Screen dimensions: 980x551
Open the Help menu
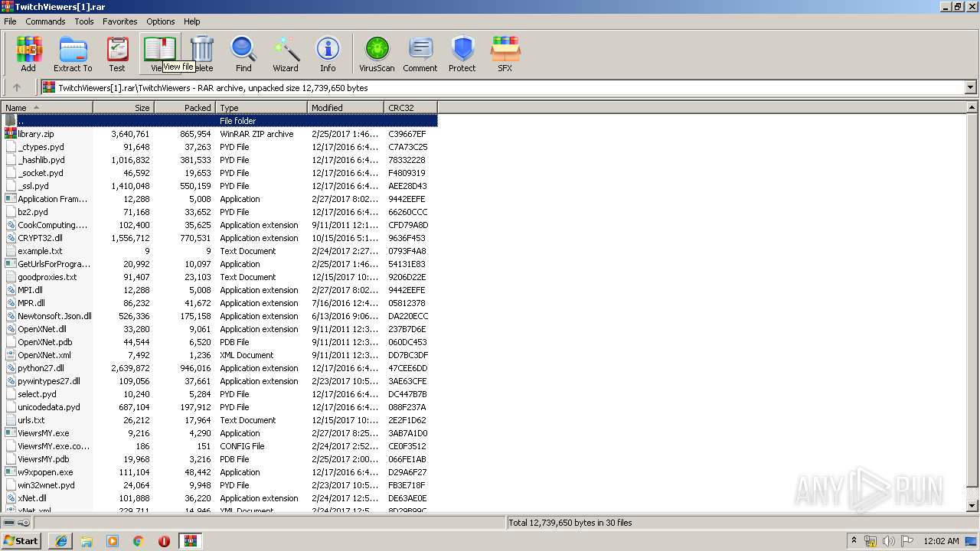point(192,21)
